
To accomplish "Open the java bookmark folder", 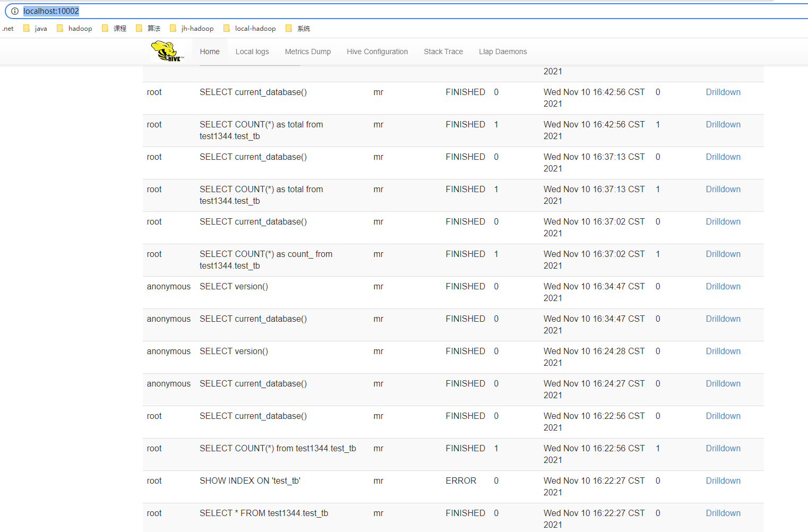I will [x=35, y=29].
